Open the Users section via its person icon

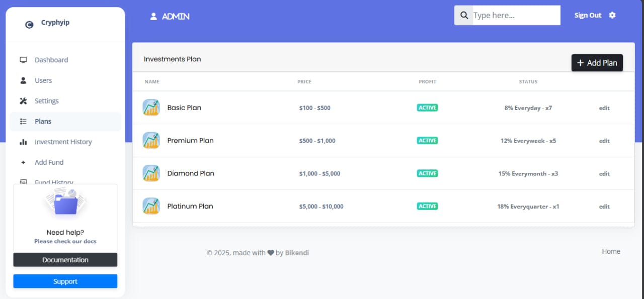(23, 80)
